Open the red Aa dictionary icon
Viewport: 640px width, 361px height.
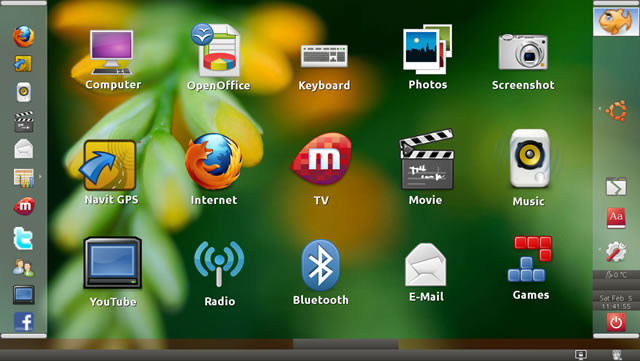616,218
